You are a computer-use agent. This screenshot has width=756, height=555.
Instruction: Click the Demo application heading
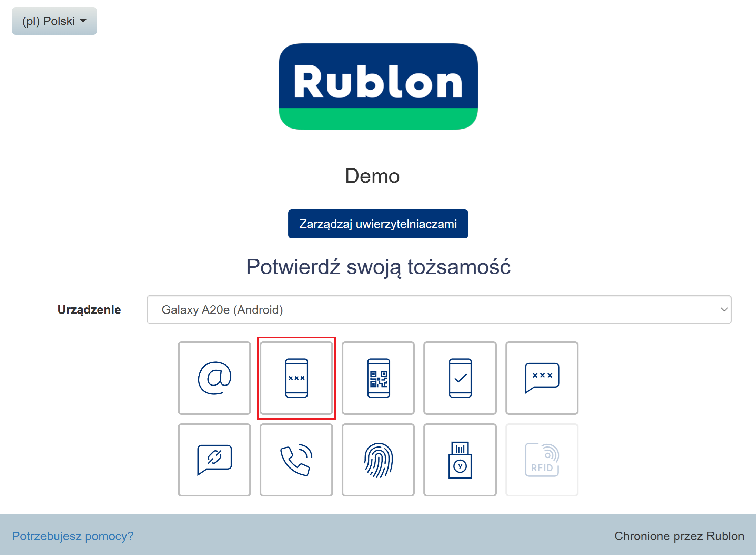372,176
